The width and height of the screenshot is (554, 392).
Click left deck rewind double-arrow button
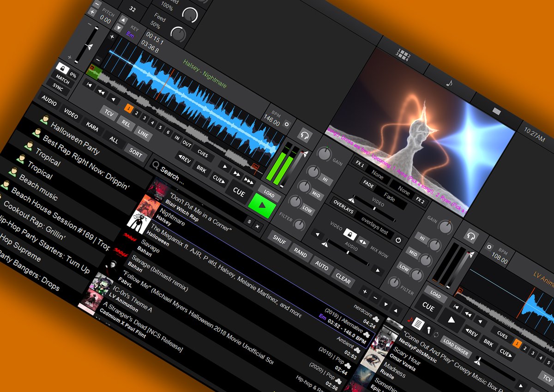[100, 91]
